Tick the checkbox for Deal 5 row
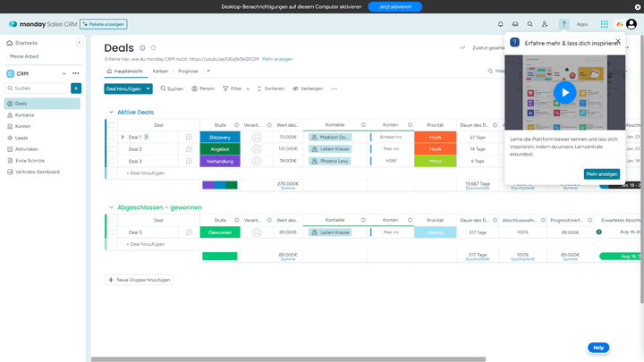The width and height of the screenshot is (644, 362). (113, 232)
